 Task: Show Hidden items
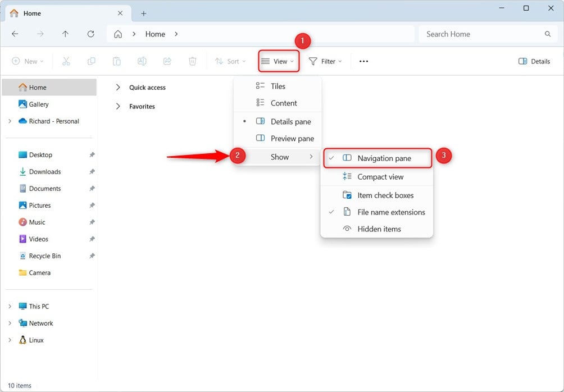[x=376, y=229]
